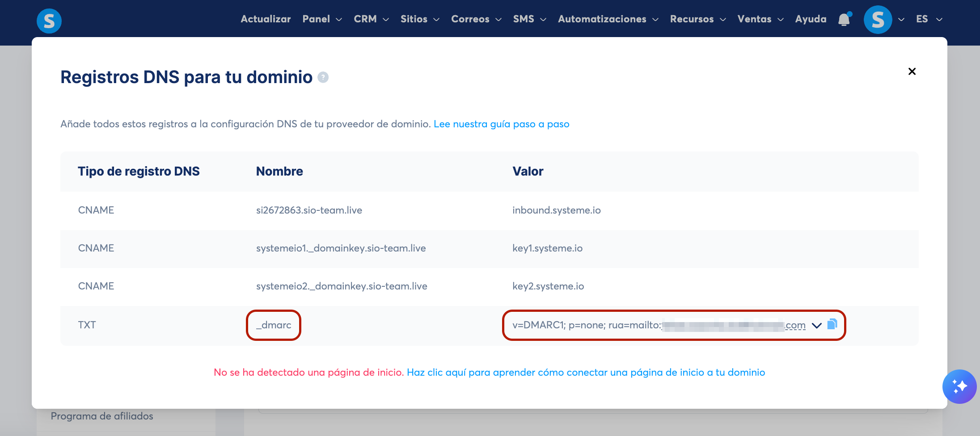Expand the Ventas menu
The height and width of the screenshot is (436, 980).
click(761, 19)
